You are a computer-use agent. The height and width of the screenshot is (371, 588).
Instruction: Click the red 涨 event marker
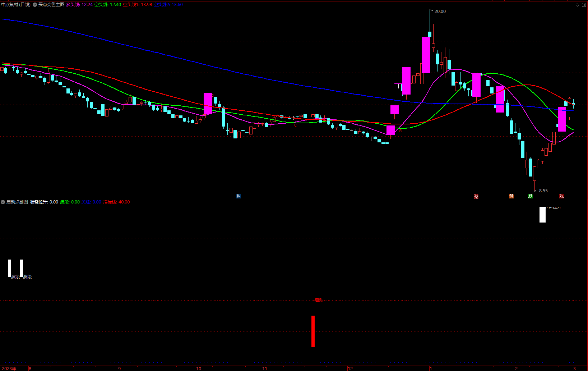coord(561,196)
